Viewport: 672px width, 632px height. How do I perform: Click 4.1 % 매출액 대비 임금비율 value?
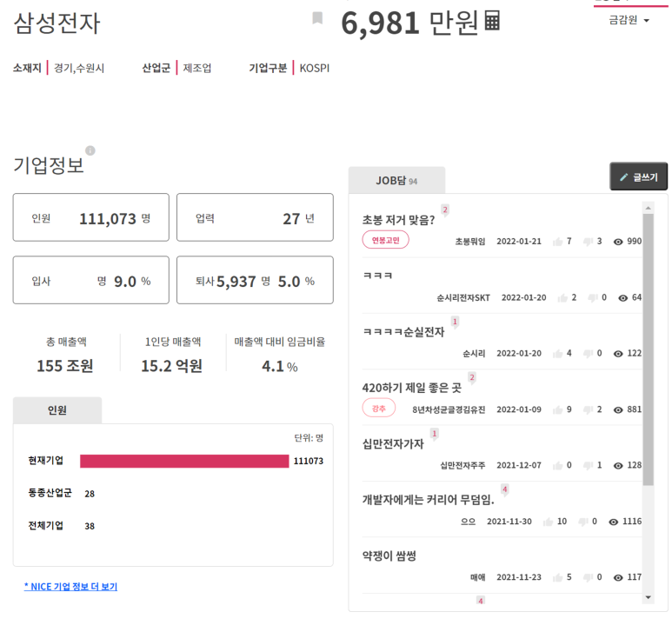[279, 366]
